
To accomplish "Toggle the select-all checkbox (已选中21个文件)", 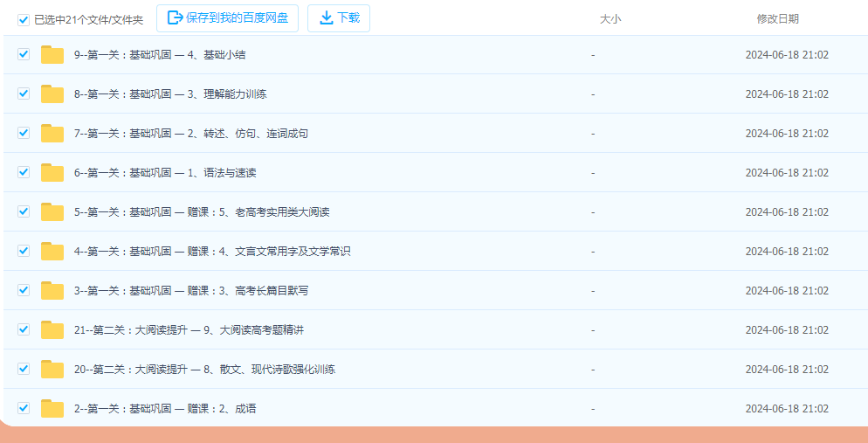I will (24, 19).
